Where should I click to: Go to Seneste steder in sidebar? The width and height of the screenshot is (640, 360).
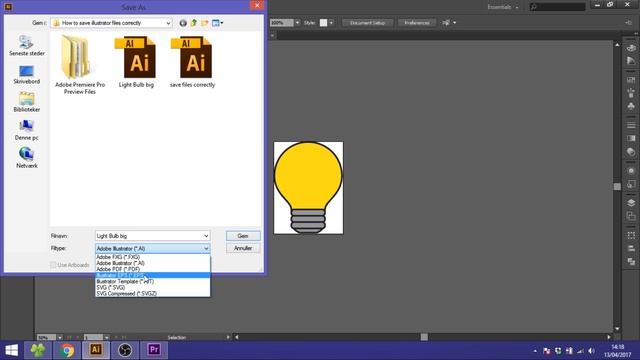click(x=27, y=46)
